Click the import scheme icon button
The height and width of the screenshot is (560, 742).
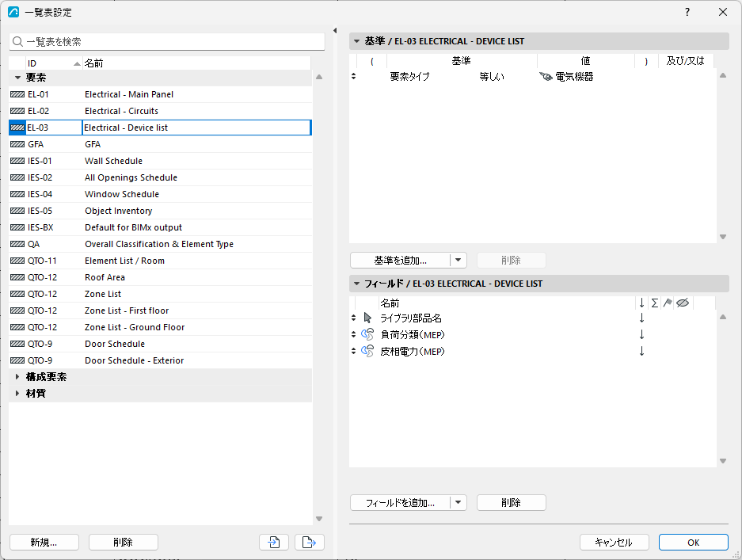point(274,542)
